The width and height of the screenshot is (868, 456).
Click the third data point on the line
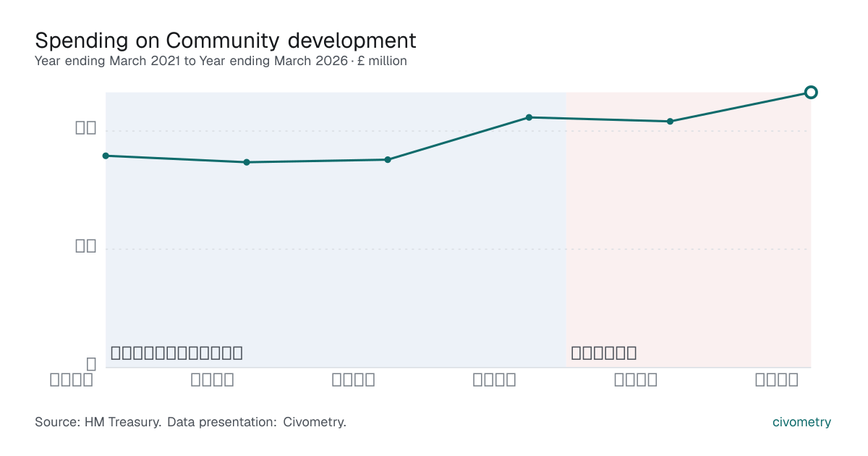[x=388, y=159]
